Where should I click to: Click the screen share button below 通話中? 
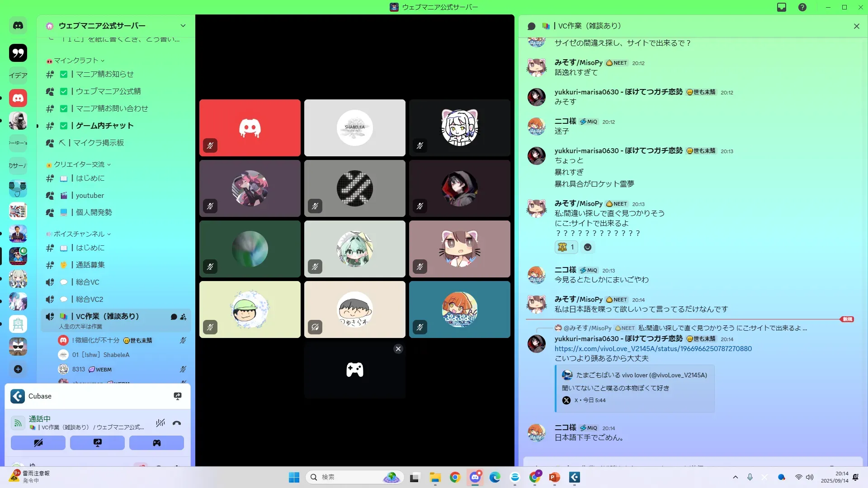(x=97, y=443)
